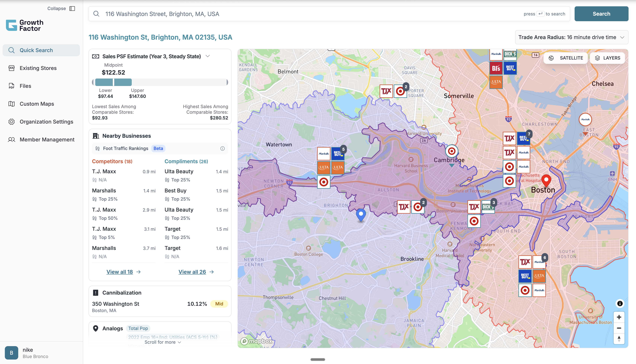Click Target marker near Newton Corner
Viewport: 636px width, 364px height.
324,182
